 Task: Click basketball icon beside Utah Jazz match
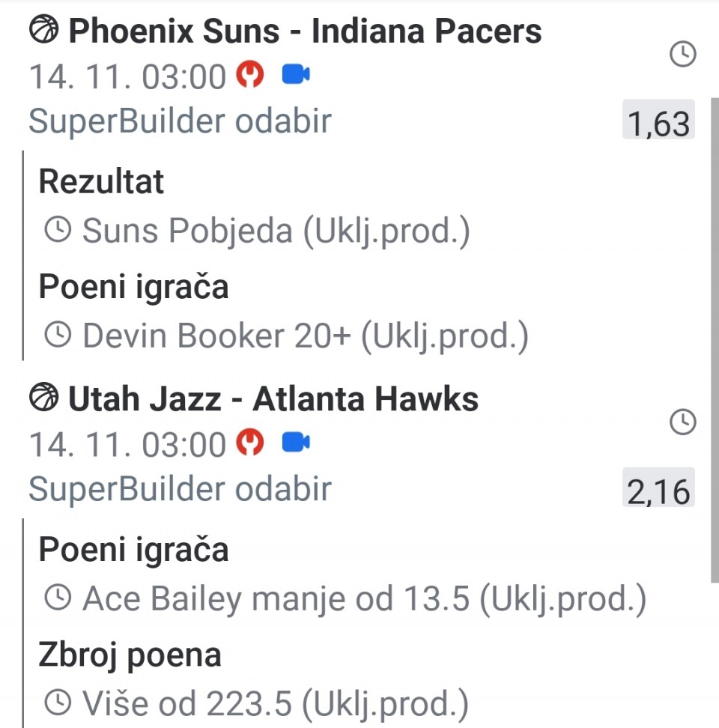(43, 399)
